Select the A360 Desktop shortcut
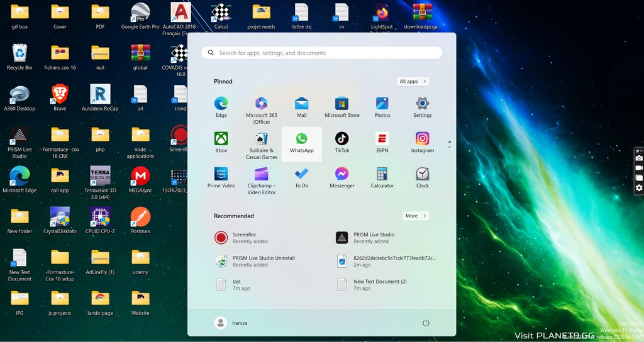This screenshot has height=342, width=644. tap(19, 97)
